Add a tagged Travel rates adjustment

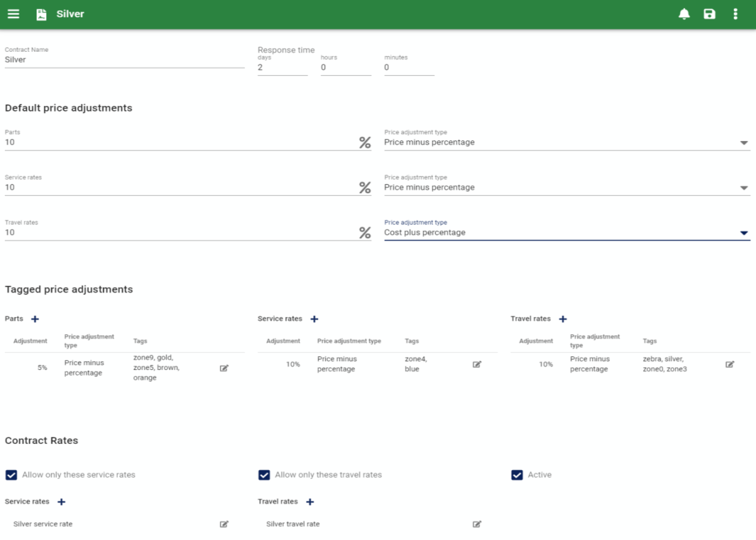click(x=563, y=319)
